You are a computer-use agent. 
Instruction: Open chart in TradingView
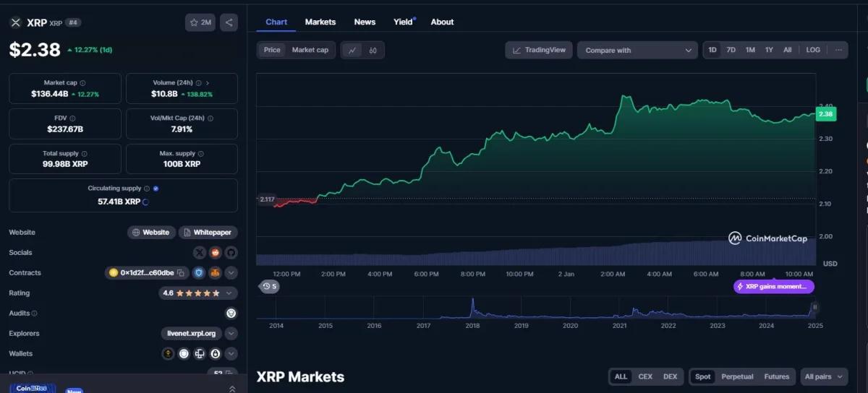tap(540, 51)
